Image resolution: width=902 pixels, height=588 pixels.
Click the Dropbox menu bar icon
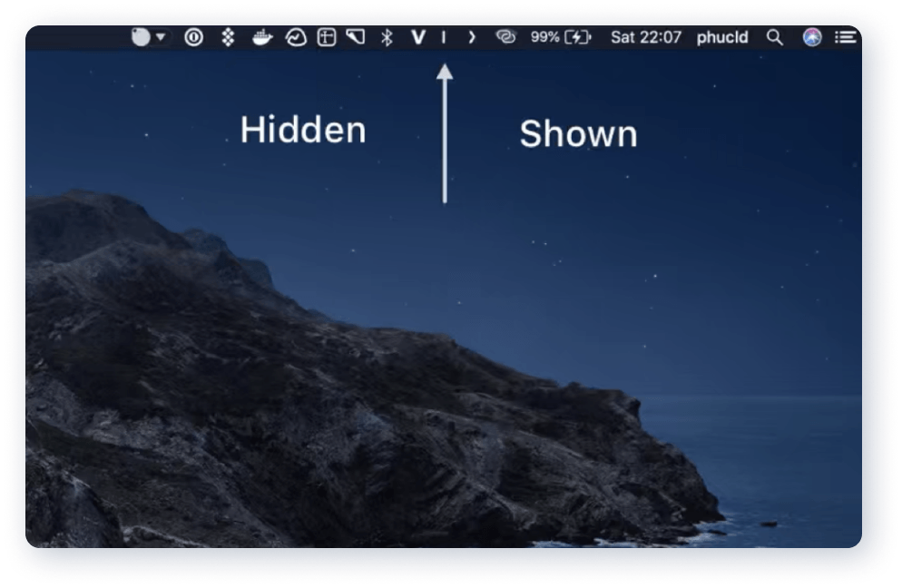click(x=229, y=37)
